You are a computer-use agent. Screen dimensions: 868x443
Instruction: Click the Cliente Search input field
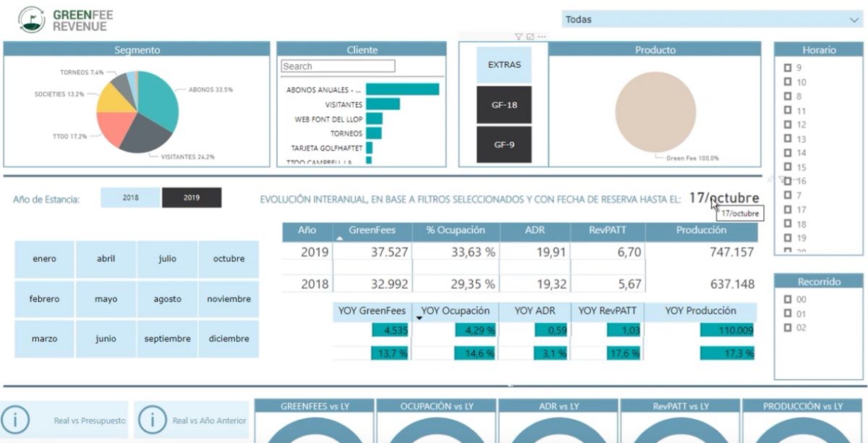click(x=339, y=66)
